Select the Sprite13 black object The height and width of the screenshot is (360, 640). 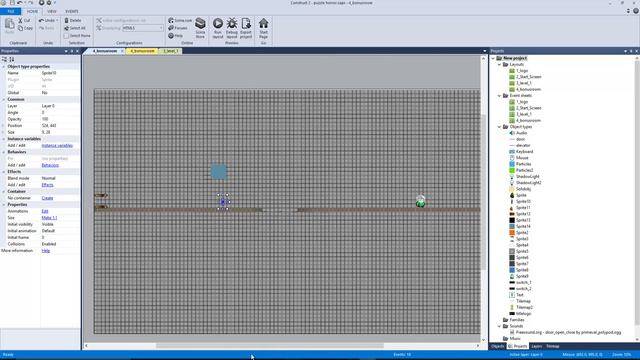click(x=523, y=220)
